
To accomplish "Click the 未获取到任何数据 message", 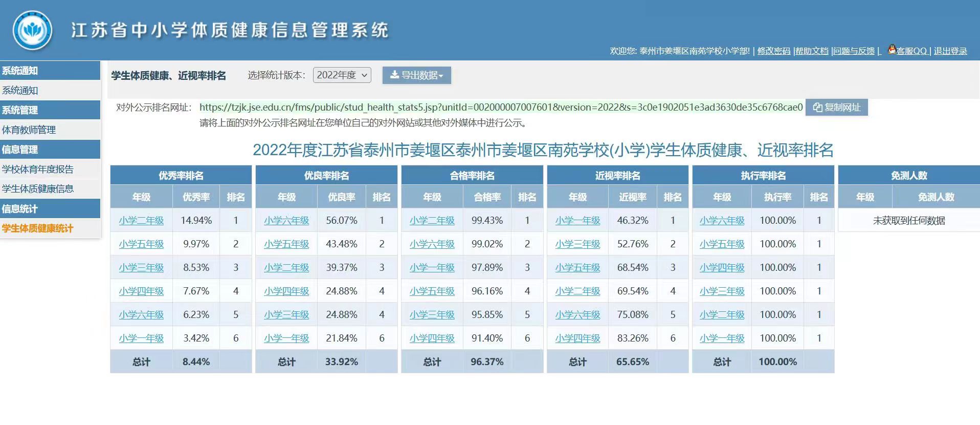I will (909, 221).
